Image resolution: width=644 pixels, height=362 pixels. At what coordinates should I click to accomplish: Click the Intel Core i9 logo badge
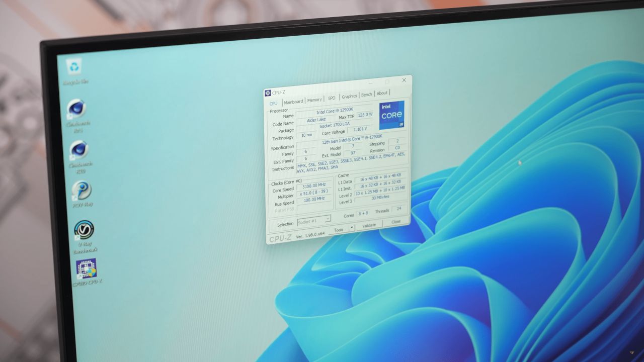391,115
